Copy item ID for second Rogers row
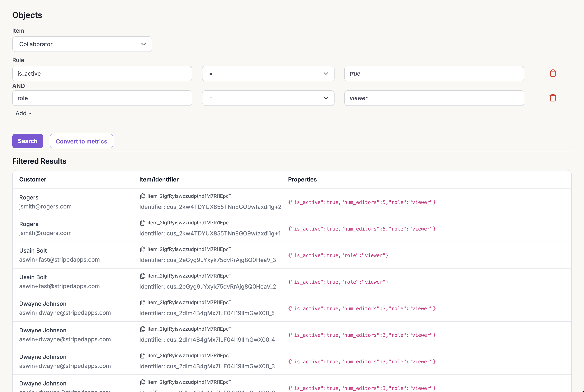The image size is (584, 392). 143,223
